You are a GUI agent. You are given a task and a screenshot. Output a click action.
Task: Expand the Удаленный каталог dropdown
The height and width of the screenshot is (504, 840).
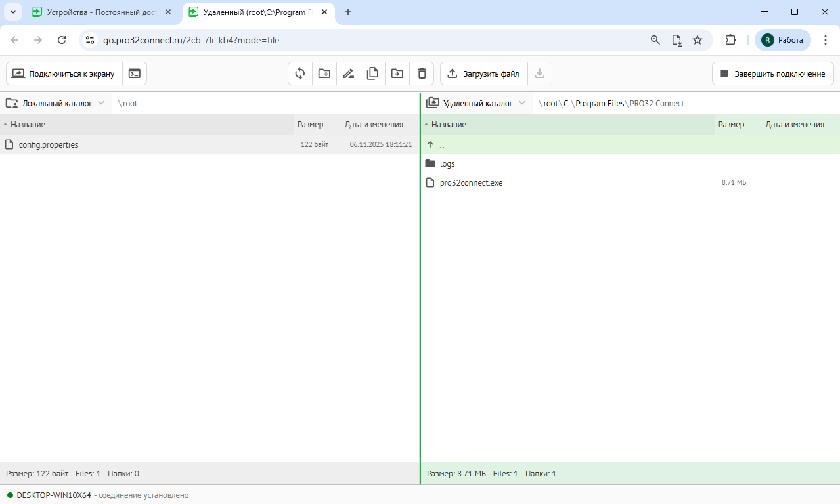[477, 103]
